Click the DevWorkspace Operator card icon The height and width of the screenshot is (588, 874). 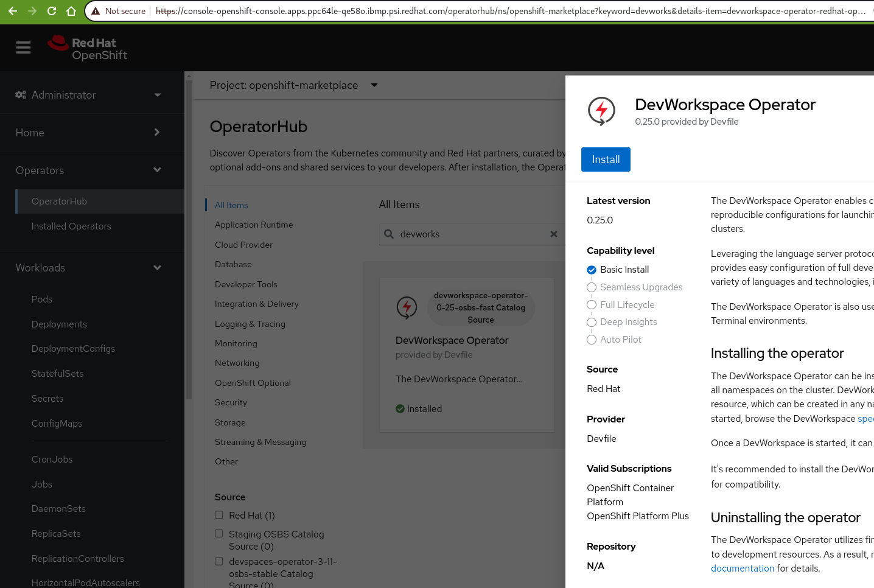(407, 307)
